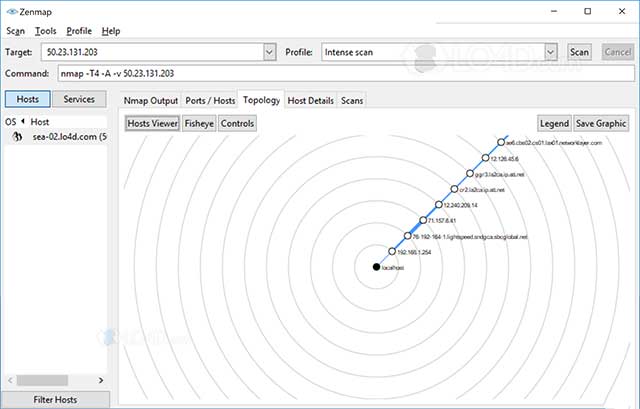Image resolution: width=640 pixels, height=409 pixels.
Task: Open the Host Details tab
Action: point(310,100)
